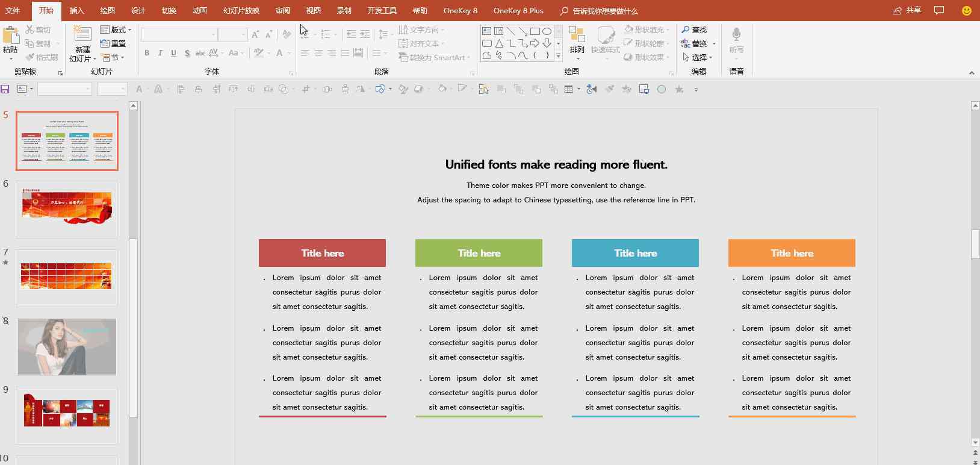Viewport: 980px width, 465px height.
Task: Open the customize quick access toolbar dropdown
Action: coord(696,90)
